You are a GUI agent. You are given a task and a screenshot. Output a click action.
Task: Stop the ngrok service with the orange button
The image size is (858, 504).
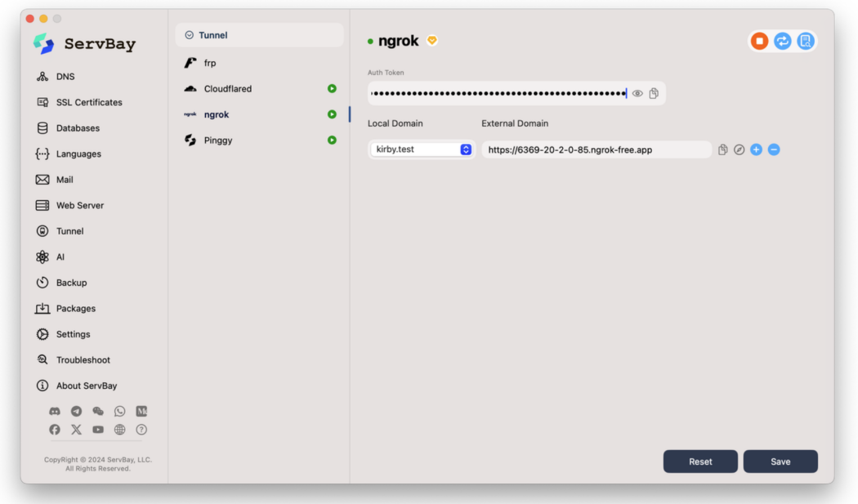click(x=759, y=41)
